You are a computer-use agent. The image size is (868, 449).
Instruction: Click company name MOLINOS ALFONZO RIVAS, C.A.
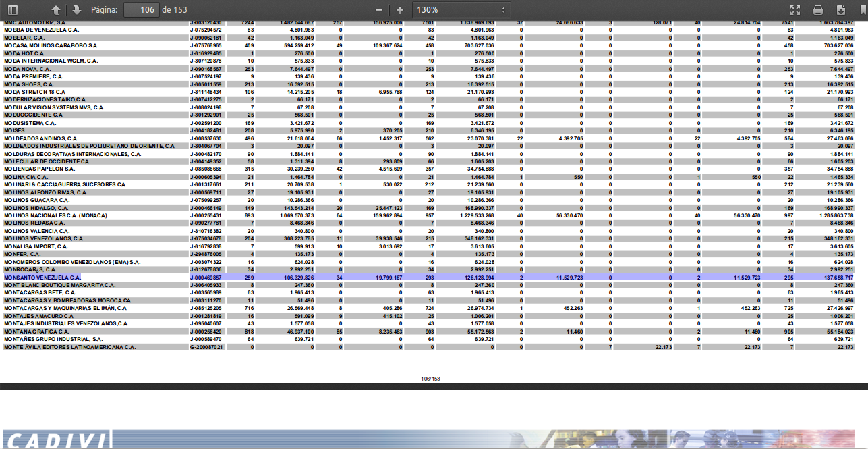click(x=46, y=192)
